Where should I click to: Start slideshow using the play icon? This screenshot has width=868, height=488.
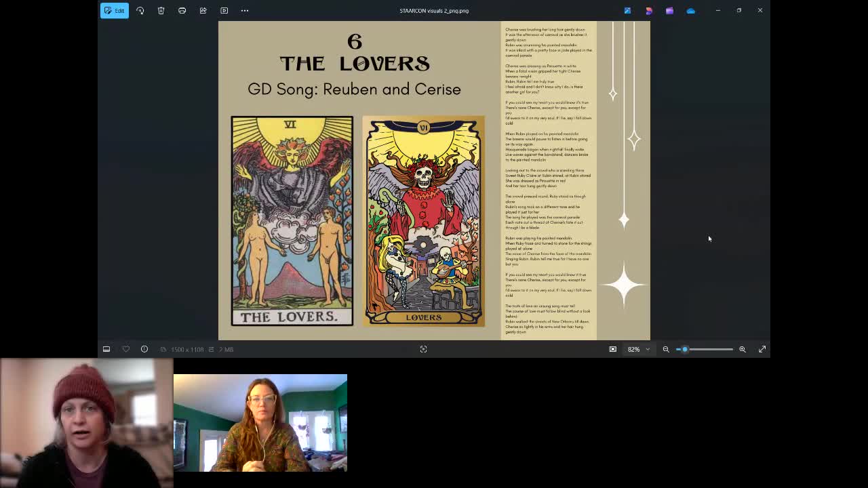pyautogui.click(x=224, y=10)
